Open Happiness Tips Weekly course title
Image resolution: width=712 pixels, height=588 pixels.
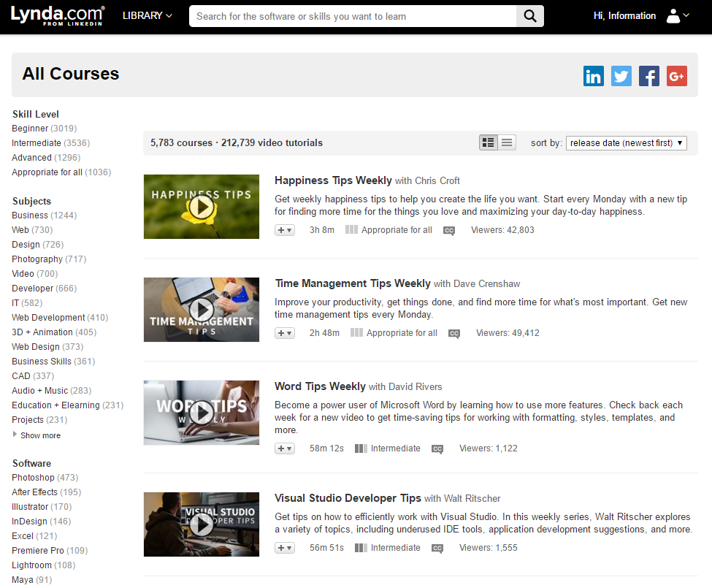333,180
